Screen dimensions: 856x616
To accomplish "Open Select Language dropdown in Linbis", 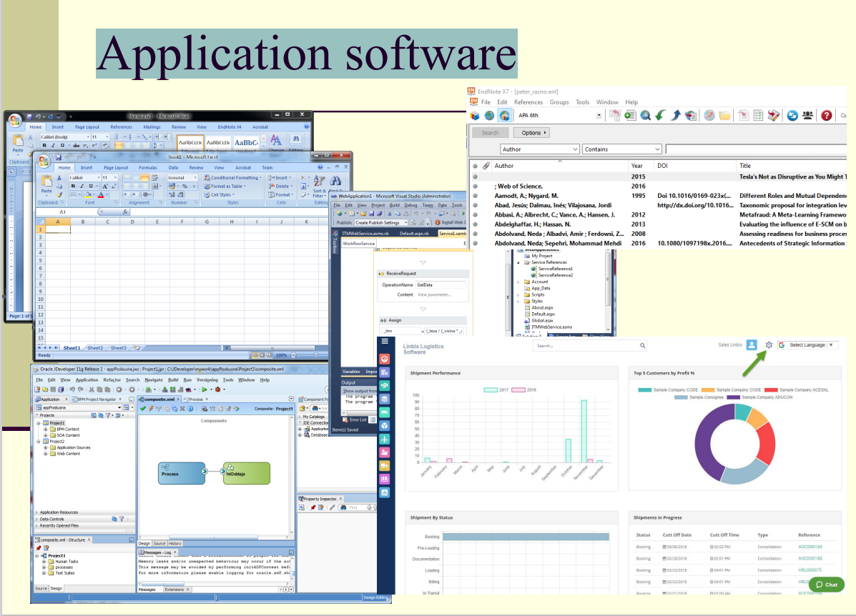I will point(808,345).
